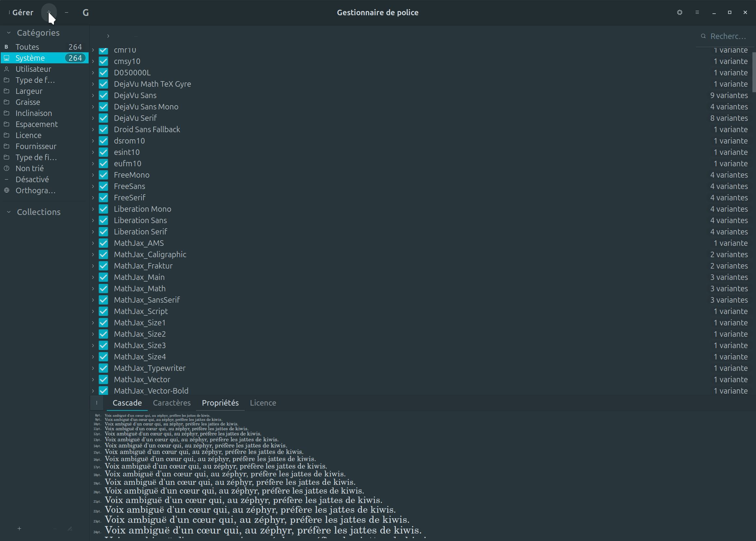
Task: Click the remove fonts minus icon in header
Action: click(67, 12)
